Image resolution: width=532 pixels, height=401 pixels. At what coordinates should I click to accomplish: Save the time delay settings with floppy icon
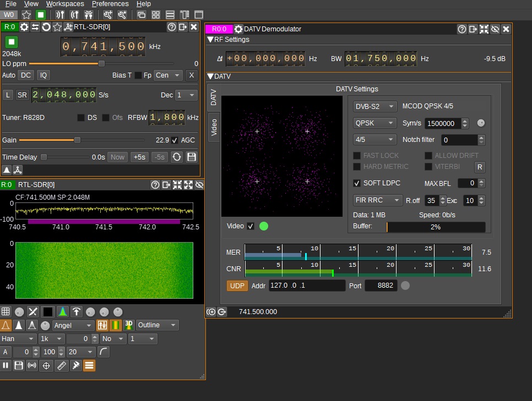192,157
